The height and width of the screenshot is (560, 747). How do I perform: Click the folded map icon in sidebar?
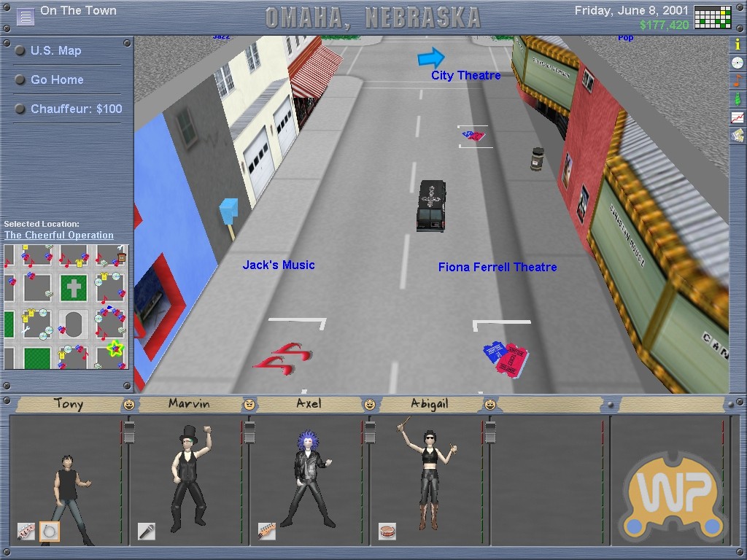(x=738, y=135)
